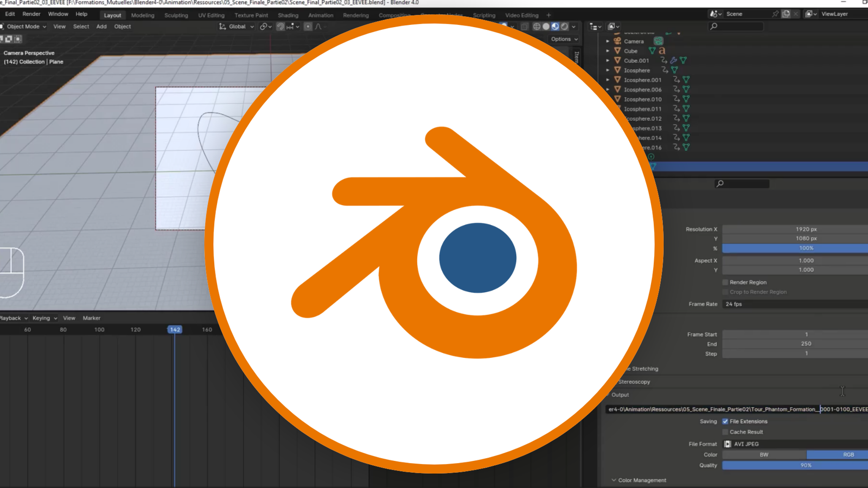Open viewport shading options dropdown arrow
This screenshot has width=868, height=488.
pos(573,26)
